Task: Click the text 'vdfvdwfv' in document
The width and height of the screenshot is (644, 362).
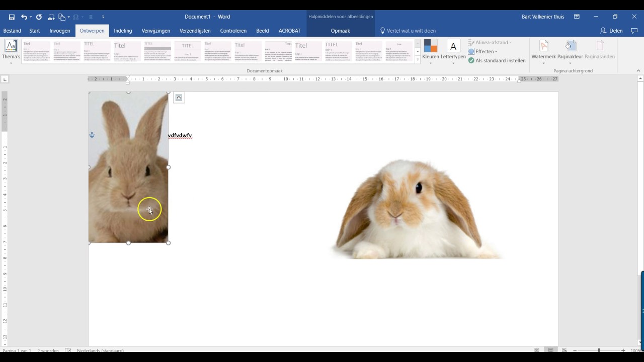Action: (x=180, y=135)
